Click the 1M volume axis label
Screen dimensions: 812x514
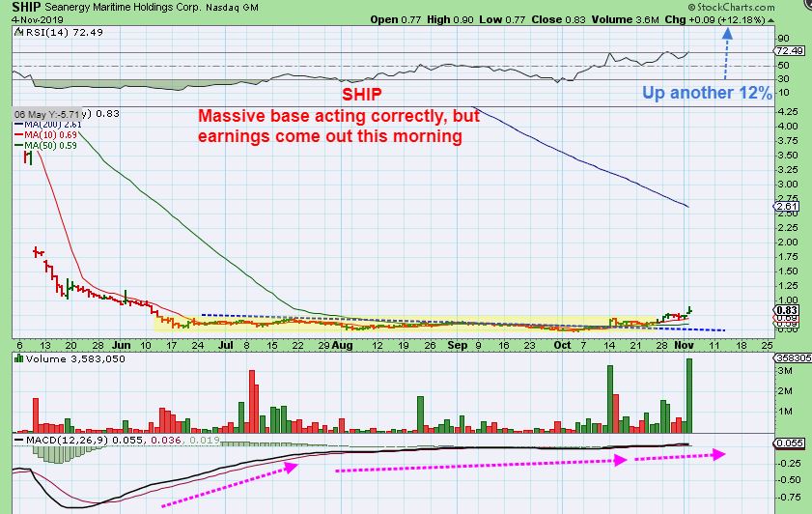click(x=785, y=412)
